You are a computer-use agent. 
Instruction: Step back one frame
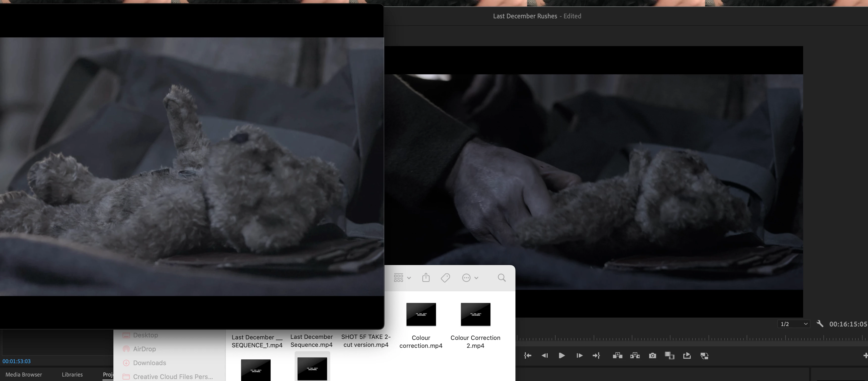click(x=544, y=356)
